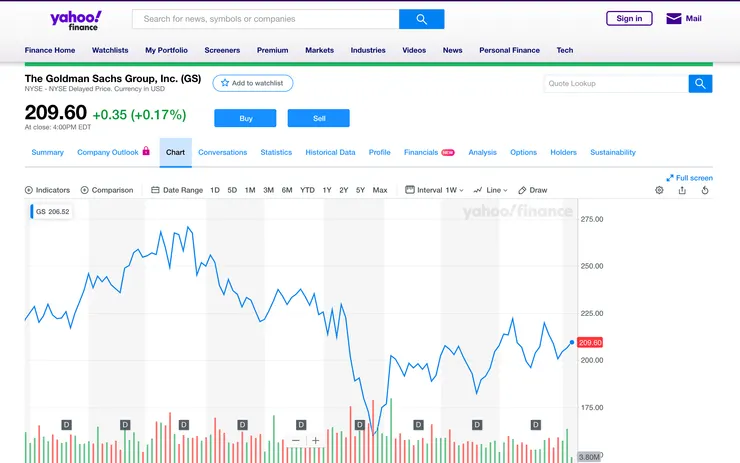Select the 1M date range

pyautogui.click(x=250, y=190)
